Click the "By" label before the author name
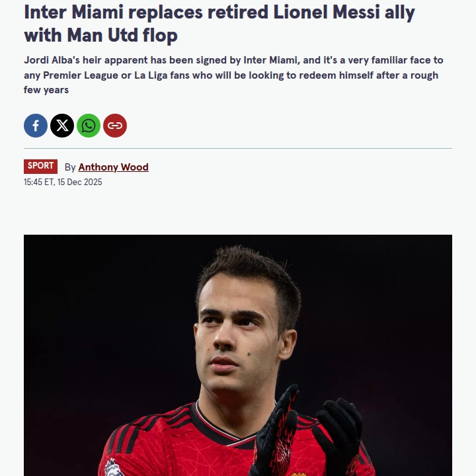 (70, 167)
